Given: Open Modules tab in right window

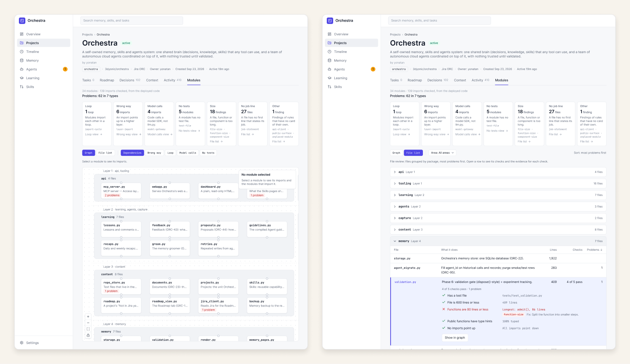Looking at the screenshot, I should (502, 80).
